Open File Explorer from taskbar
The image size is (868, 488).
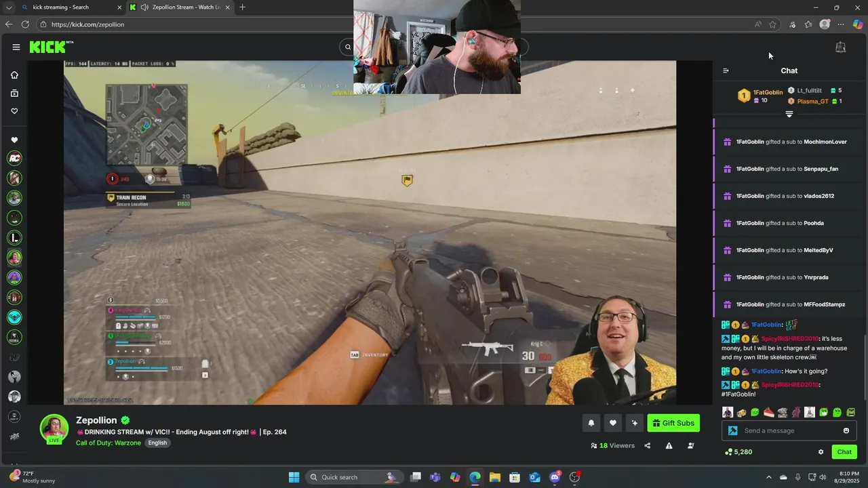494,477
